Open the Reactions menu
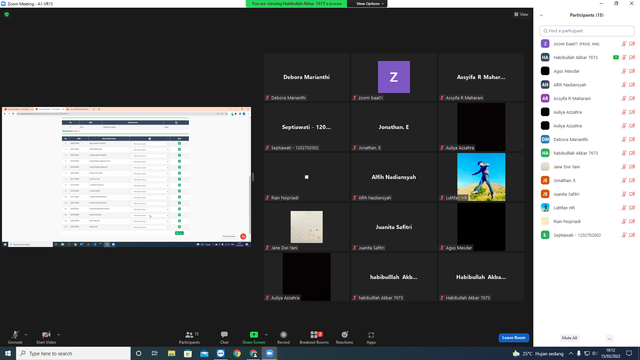The image size is (640, 360). (x=344, y=337)
